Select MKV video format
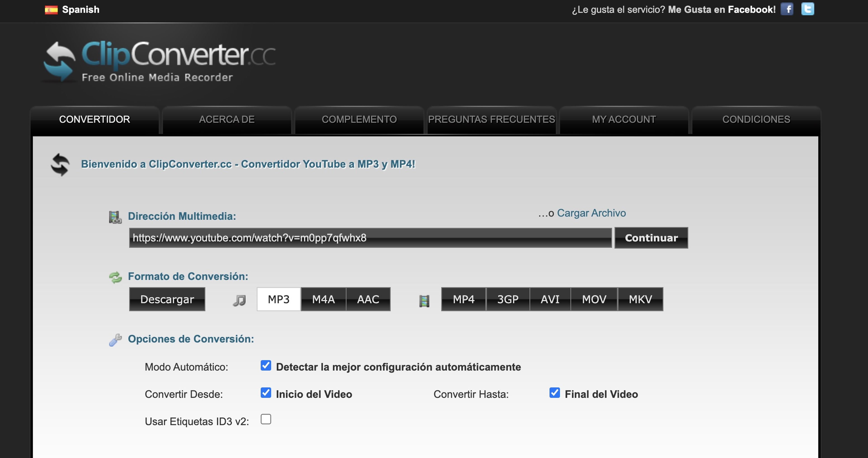The width and height of the screenshot is (868, 458). click(x=641, y=299)
